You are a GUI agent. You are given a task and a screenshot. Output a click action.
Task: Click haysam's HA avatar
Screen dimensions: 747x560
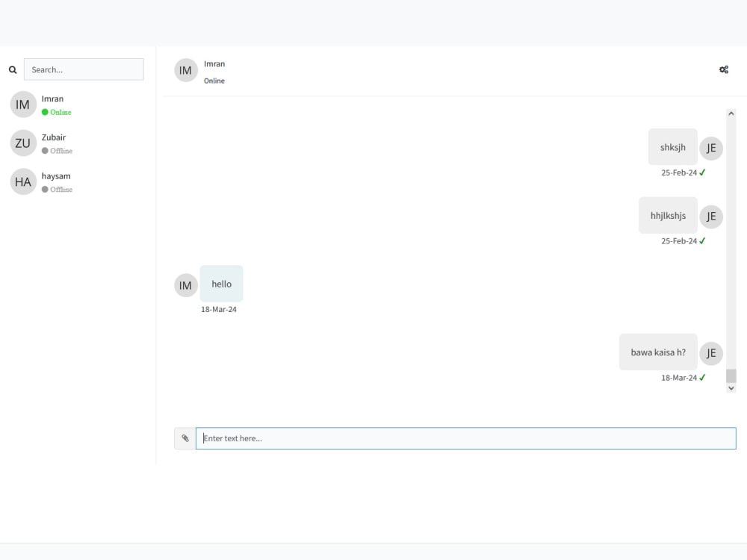23,181
